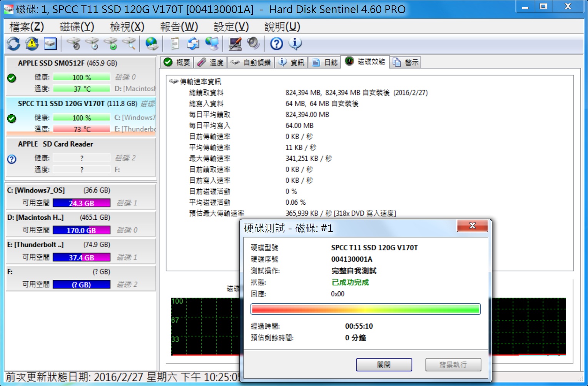
Task: Click the 最大傳輸速率 row label
Action: click(210, 159)
